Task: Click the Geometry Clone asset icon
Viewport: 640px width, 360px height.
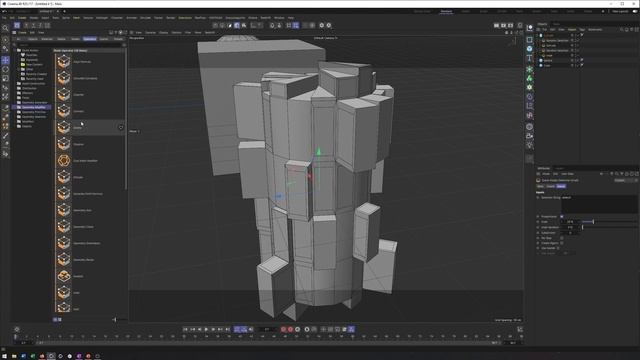Action: coord(64,227)
